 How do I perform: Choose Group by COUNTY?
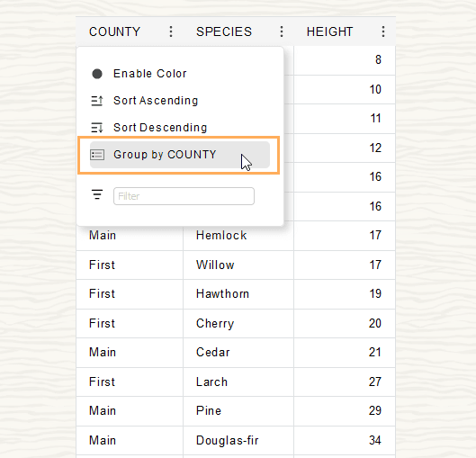pyautogui.click(x=180, y=155)
